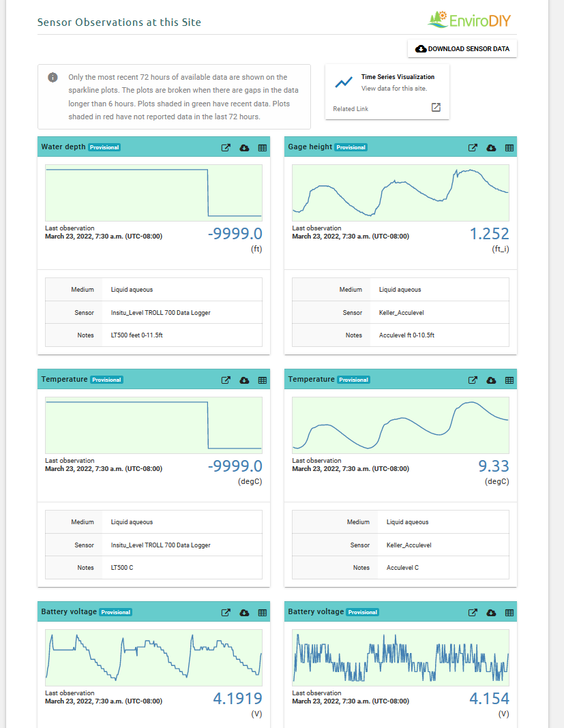Click the Gage height sparkline plot
Viewport: 564px width, 728px height.
tap(400, 193)
